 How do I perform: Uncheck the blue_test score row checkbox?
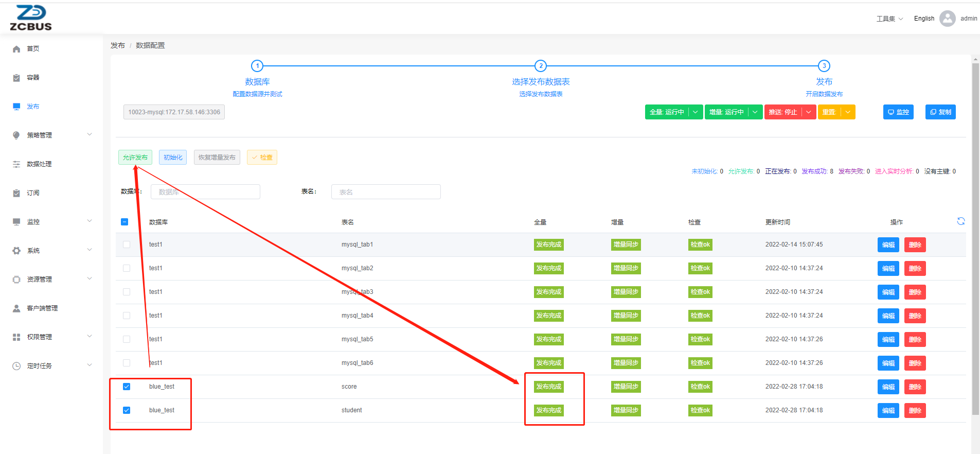(127, 387)
